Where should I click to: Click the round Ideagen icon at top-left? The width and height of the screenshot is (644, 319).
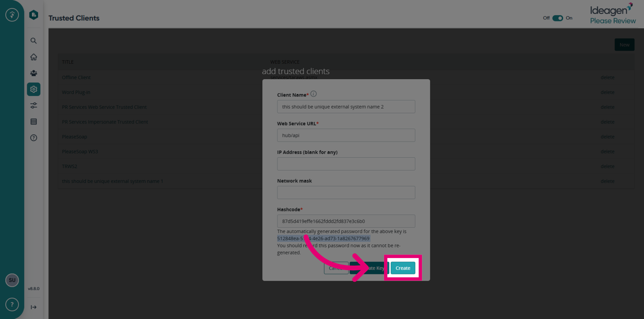tap(12, 15)
